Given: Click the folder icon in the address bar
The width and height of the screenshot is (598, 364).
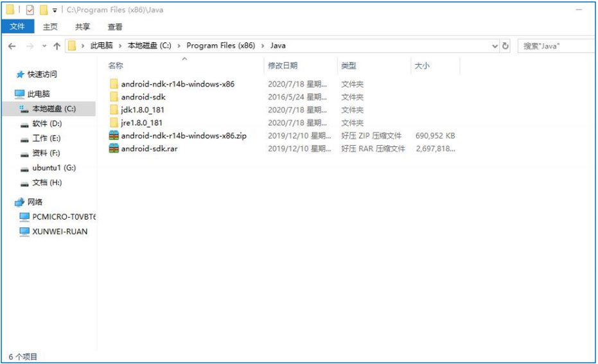Looking at the screenshot, I should pyautogui.click(x=72, y=46).
